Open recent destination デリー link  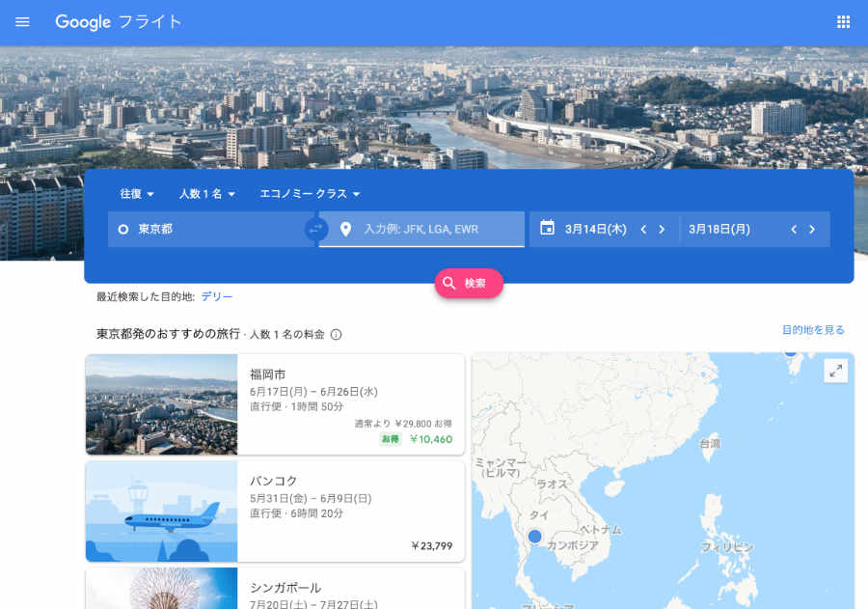(216, 296)
